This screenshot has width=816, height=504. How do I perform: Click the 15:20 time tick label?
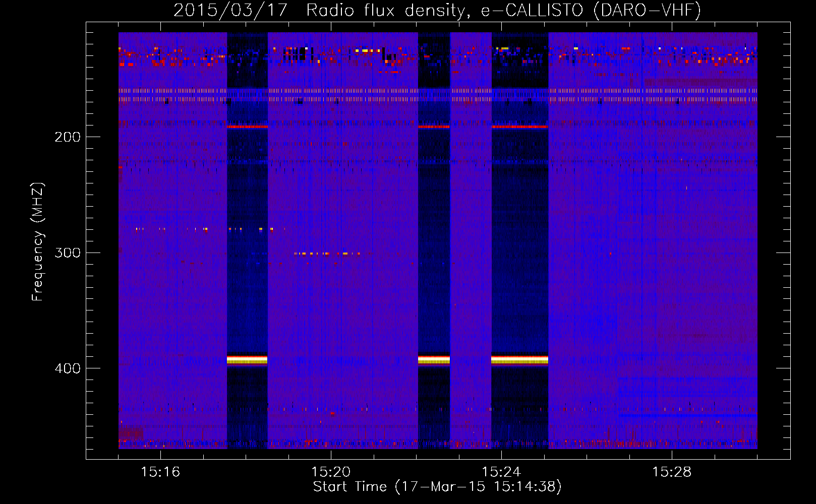coord(331,472)
